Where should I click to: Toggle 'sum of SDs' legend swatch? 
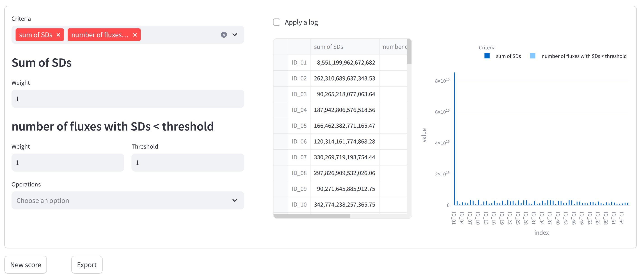[x=487, y=56]
